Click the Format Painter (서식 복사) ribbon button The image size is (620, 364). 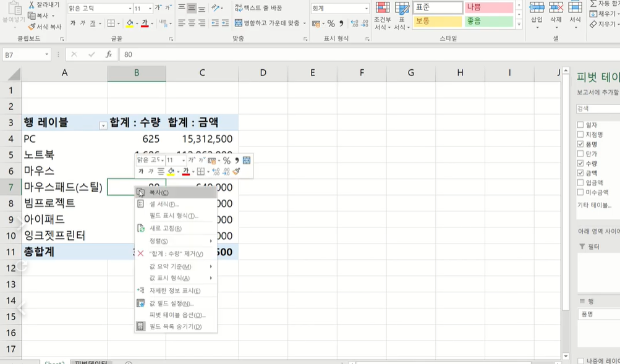[x=45, y=27]
